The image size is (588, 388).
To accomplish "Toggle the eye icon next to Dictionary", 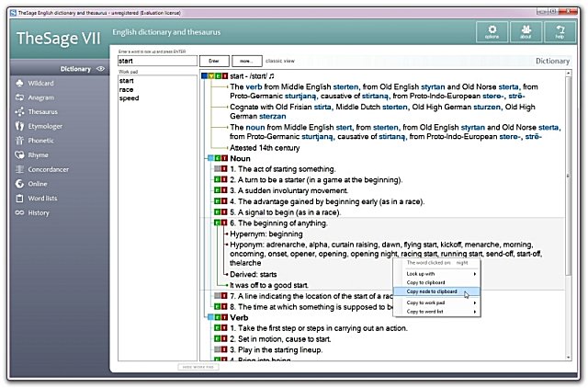I will 100,69.
